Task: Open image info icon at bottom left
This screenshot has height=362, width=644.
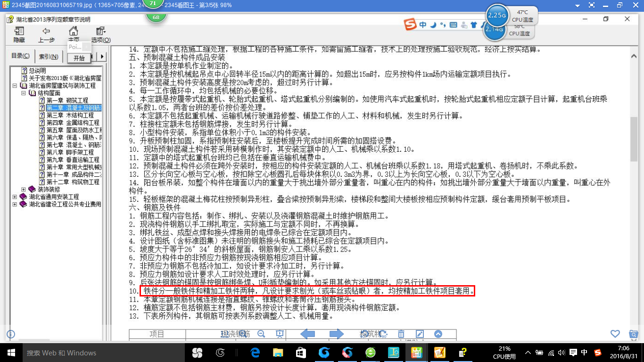Action: click(11, 334)
